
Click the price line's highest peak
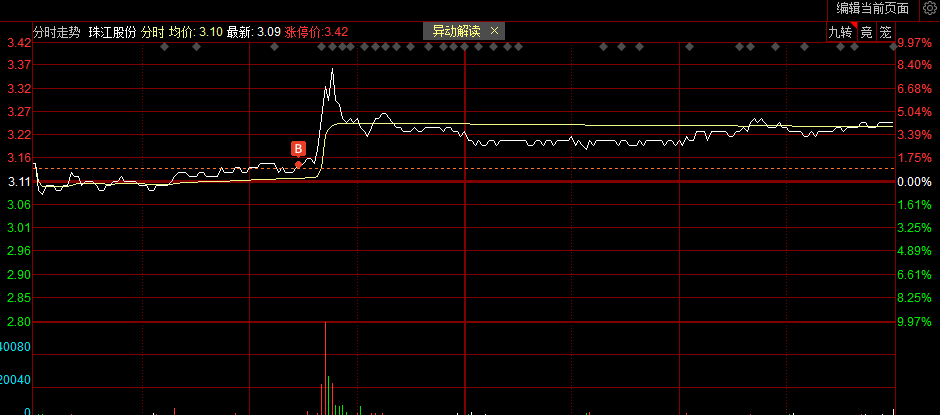[332, 68]
